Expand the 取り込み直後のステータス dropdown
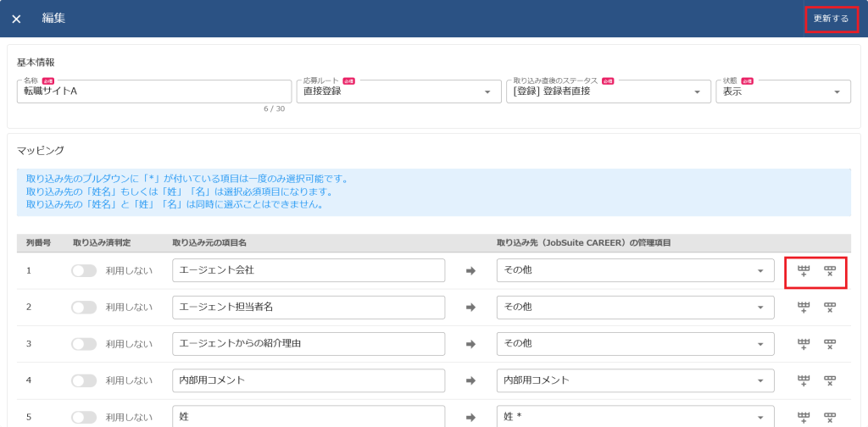The width and height of the screenshot is (868, 427). coord(608,91)
